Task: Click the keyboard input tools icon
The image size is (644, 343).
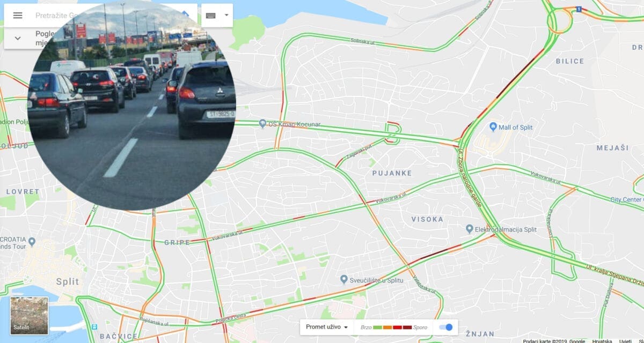Action: pos(211,16)
